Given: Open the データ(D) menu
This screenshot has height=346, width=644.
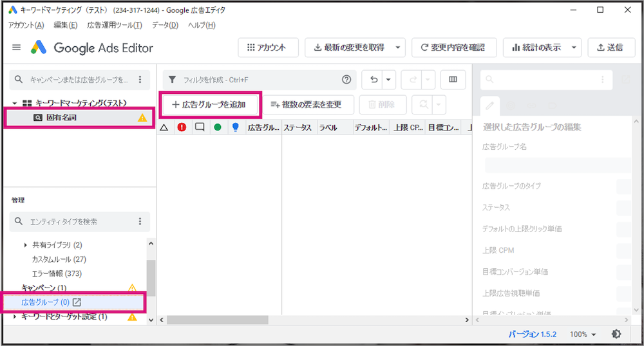Looking at the screenshot, I should click(165, 26).
